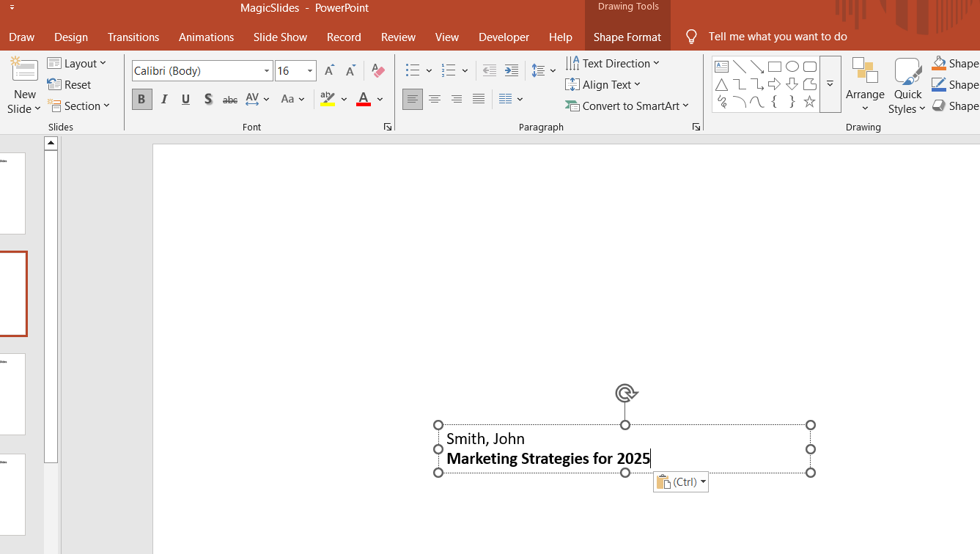Click the Clear All Formatting icon
This screenshot has width=980, height=554.
[378, 70]
